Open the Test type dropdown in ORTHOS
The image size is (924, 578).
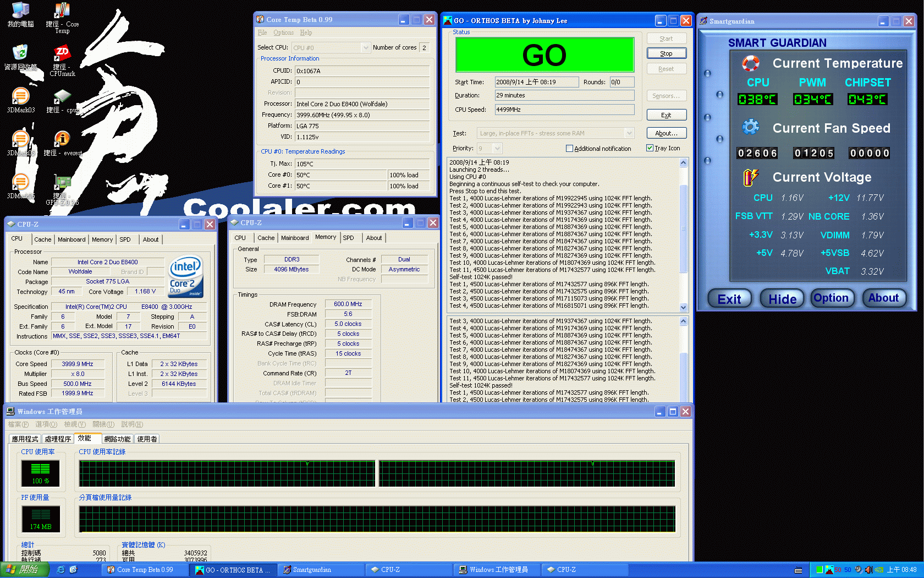(629, 133)
